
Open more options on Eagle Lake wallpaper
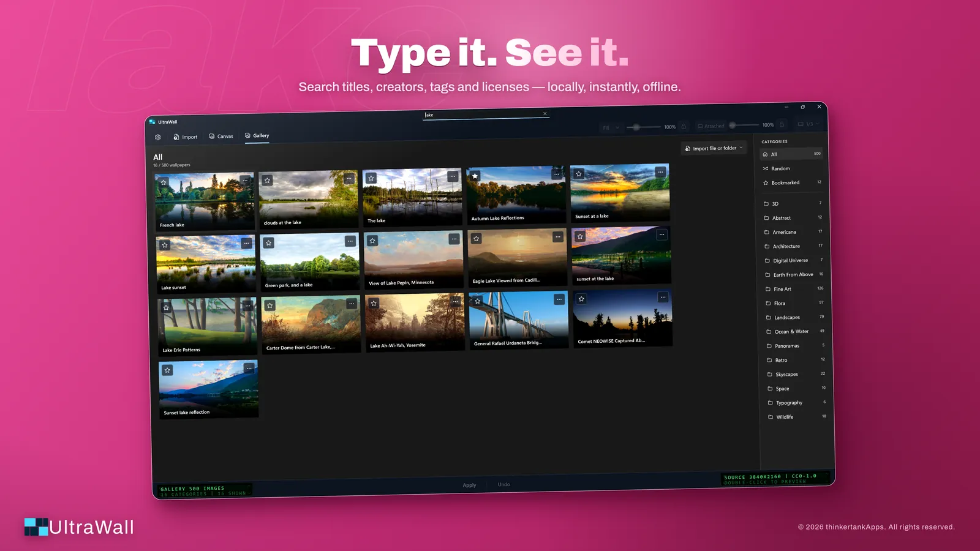click(558, 237)
